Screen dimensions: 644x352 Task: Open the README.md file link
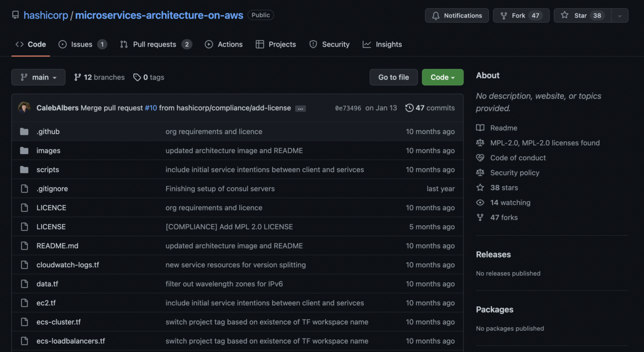[x=57, y=246]
